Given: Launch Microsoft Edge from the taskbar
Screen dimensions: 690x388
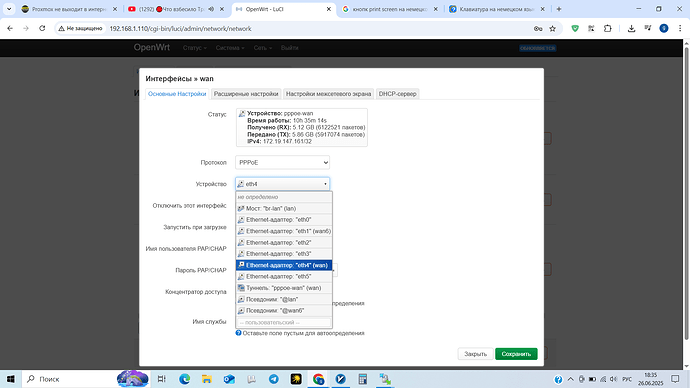Looking at the screenshot, I should click(184, 379).
